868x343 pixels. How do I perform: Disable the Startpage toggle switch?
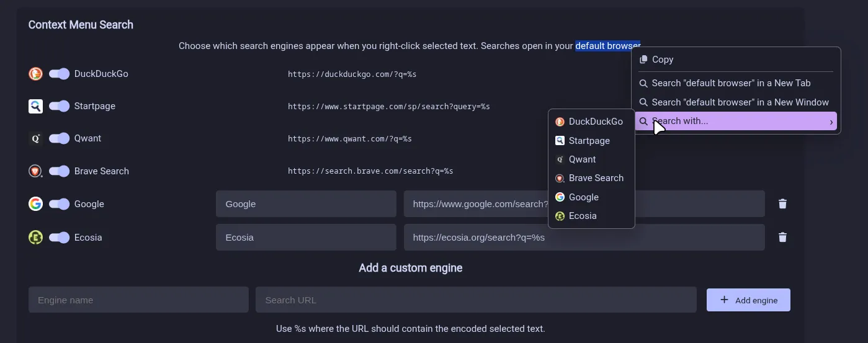click(x=59, y=106)
